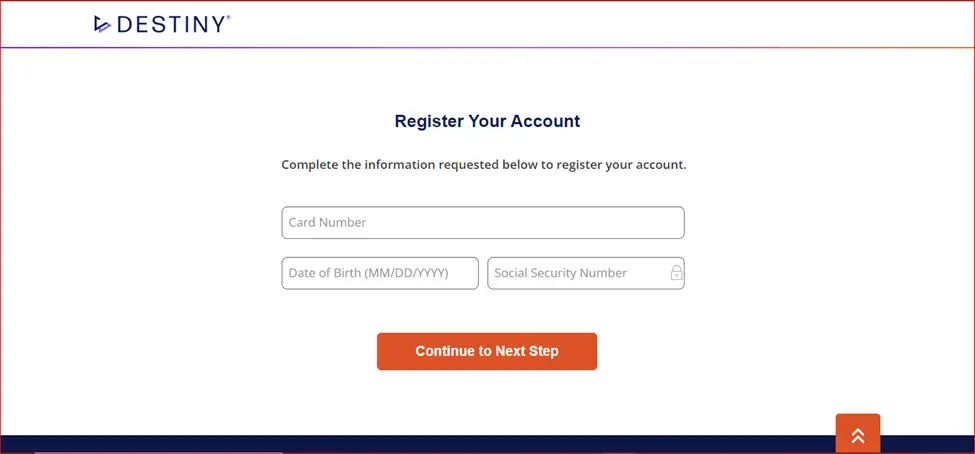
Task: Click the Destiny arrow logo icon
Action: (102, 24)
